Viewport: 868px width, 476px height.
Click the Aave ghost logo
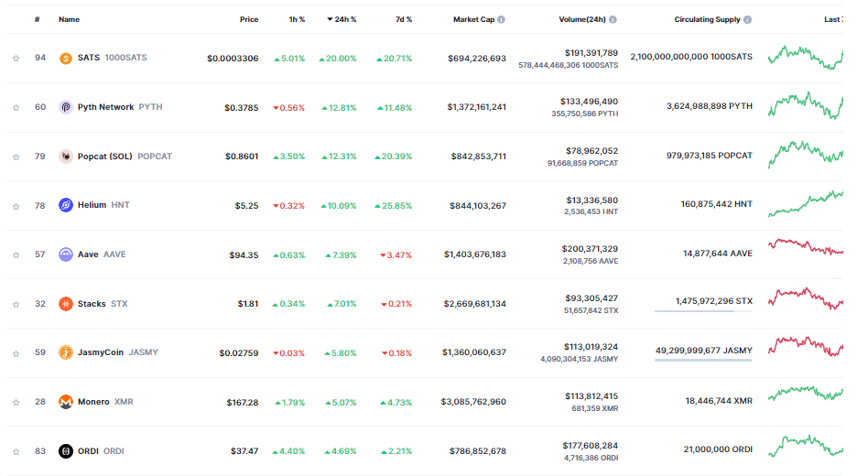pos(66,254)
